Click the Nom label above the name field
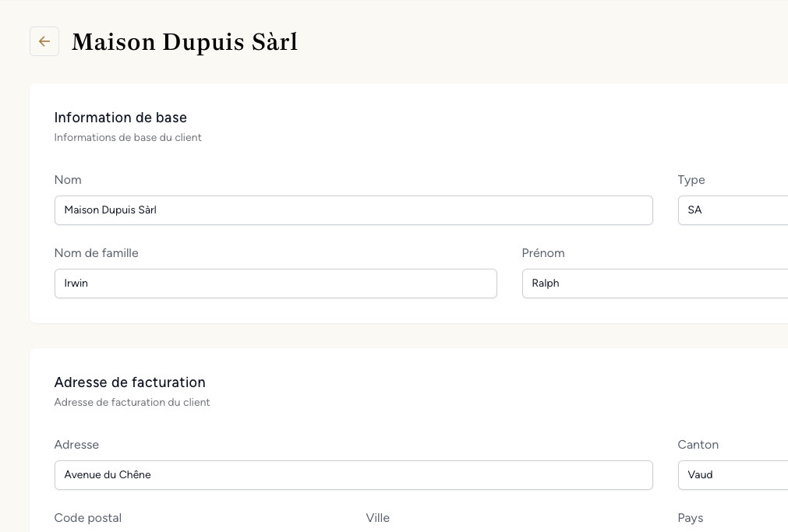This screenshot has width=788, height=532. (x=68, y=179)
